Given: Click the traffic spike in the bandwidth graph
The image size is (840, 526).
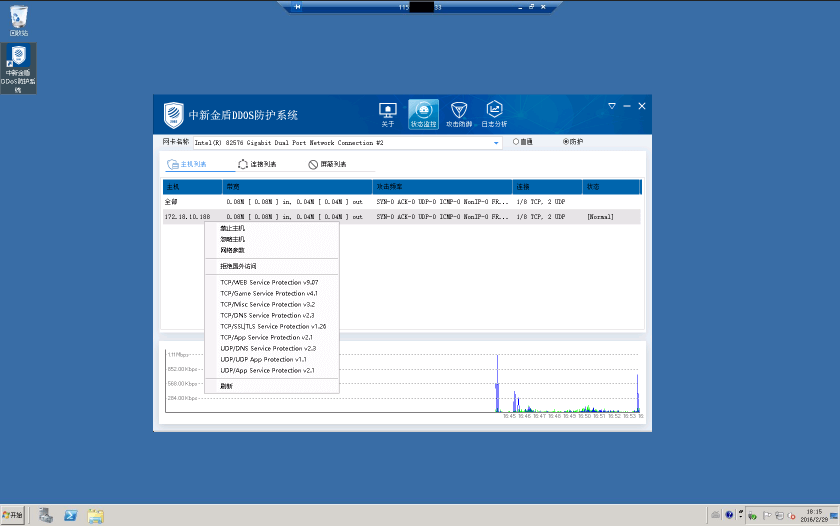Looking at the screenshot, I should coord(497,384).
